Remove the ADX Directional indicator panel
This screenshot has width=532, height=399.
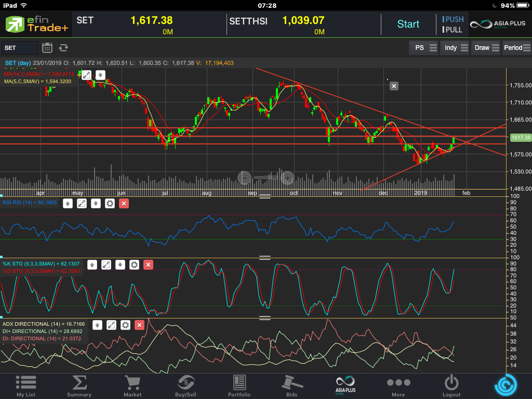[139, 325]
